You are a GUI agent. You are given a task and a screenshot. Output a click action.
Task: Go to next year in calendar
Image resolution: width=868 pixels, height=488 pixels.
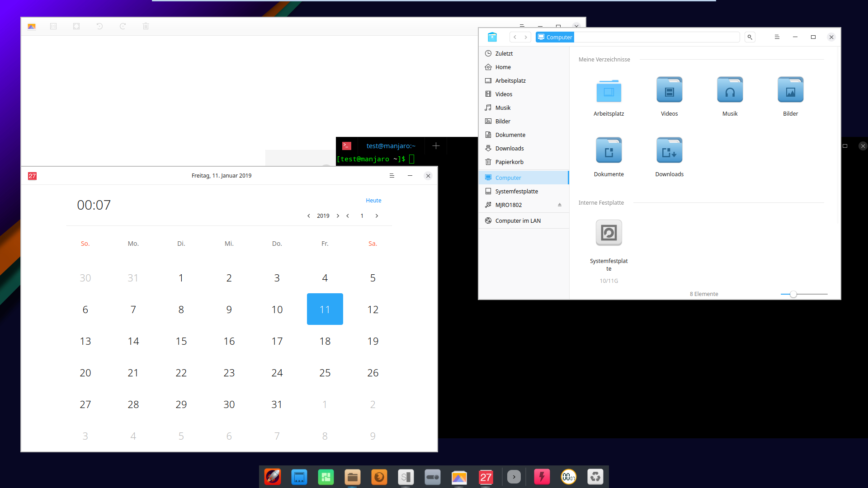point(338,216)
